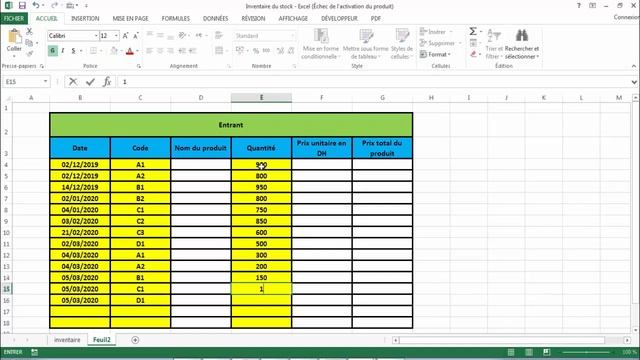Select the Feuil2 sheet tab
The width and height of the screenshot is (640, 360).
click(102, 340)
